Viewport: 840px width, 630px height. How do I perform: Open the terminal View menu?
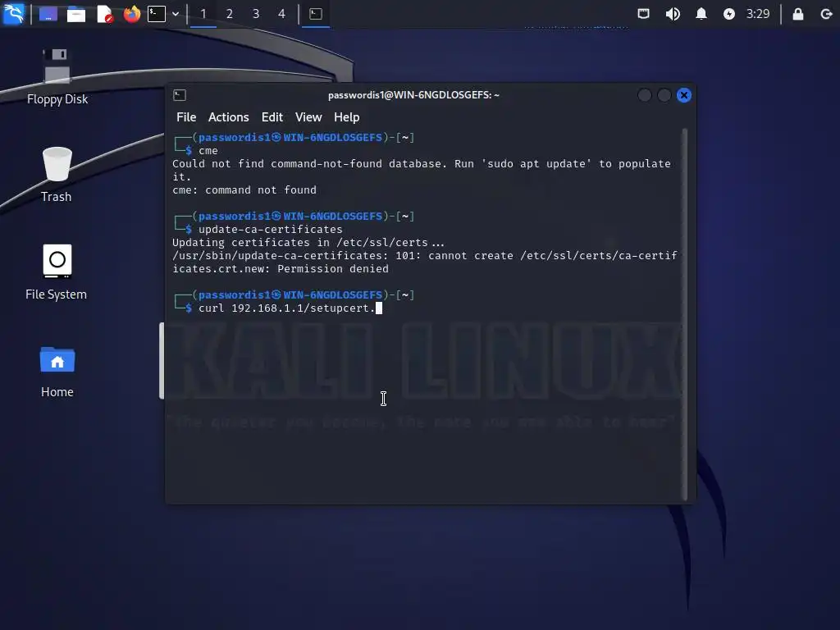coord(308,117)
